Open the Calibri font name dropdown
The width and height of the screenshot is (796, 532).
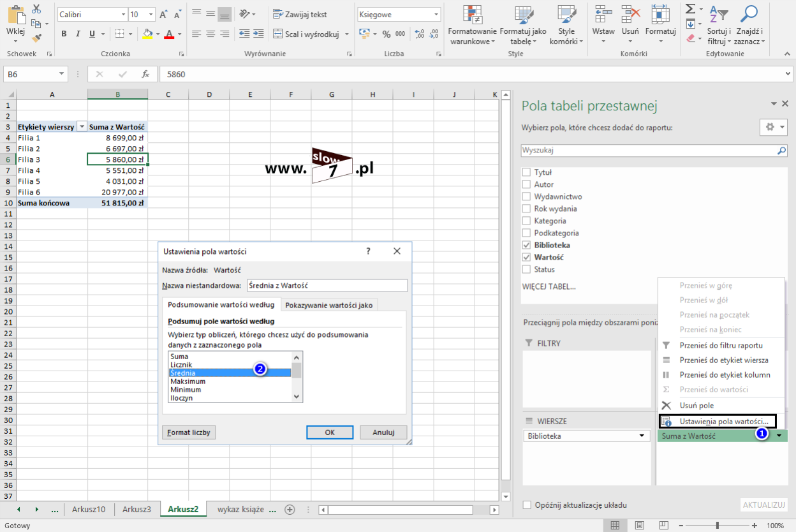click(x=123, y=14)
